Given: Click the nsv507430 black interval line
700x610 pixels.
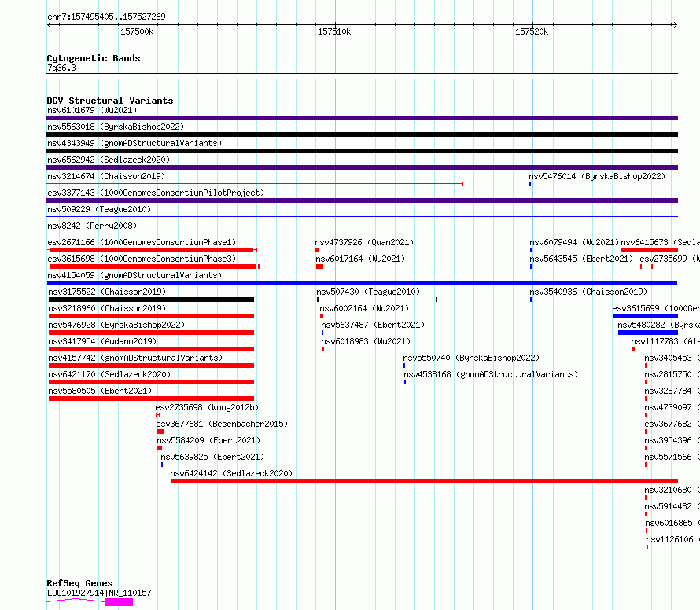Looking at the screenshot, I should click(377, 299).
